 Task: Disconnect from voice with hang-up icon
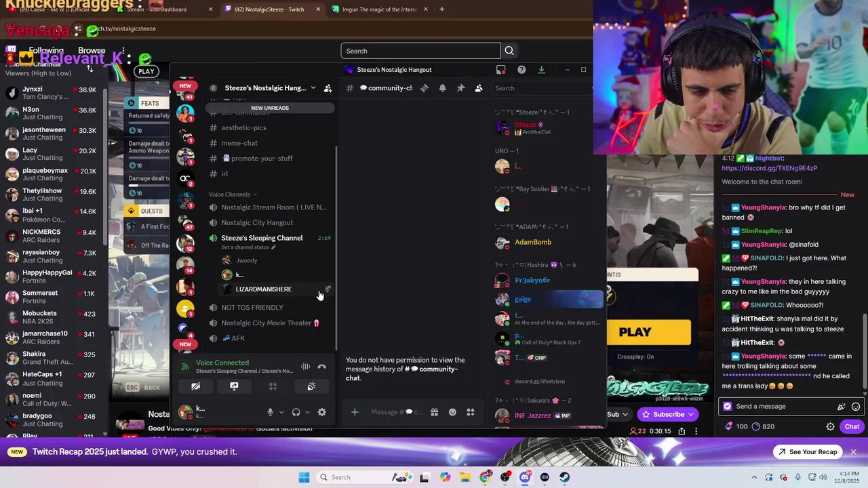coord(322,367)
